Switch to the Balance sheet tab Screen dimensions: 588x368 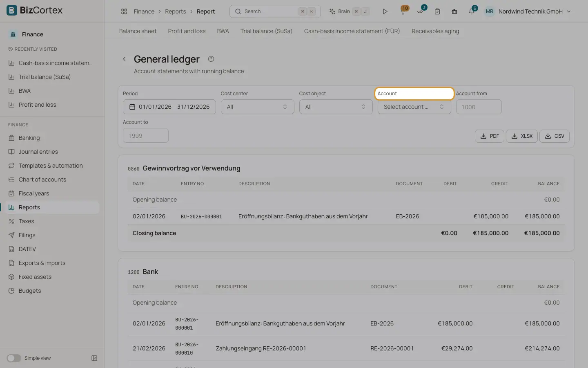138,31
